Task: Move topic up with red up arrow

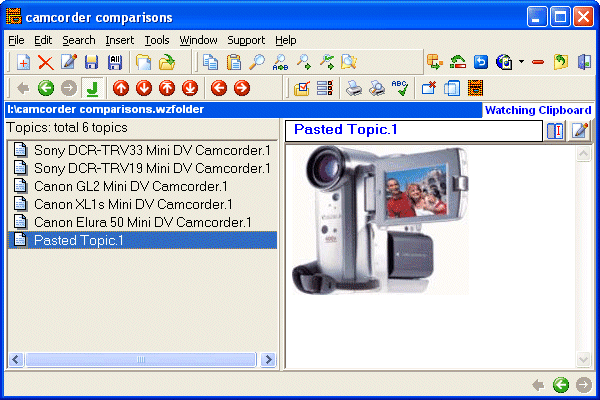Action: click(121, 88)
